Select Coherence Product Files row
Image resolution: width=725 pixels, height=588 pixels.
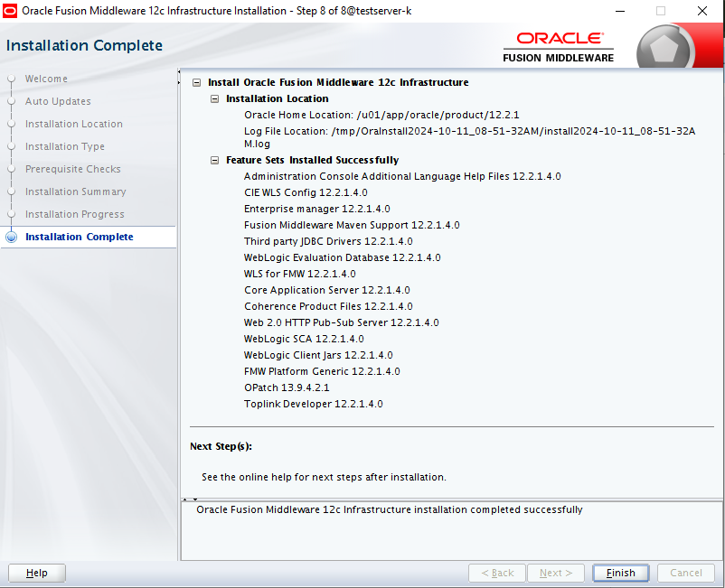[328, 306]
